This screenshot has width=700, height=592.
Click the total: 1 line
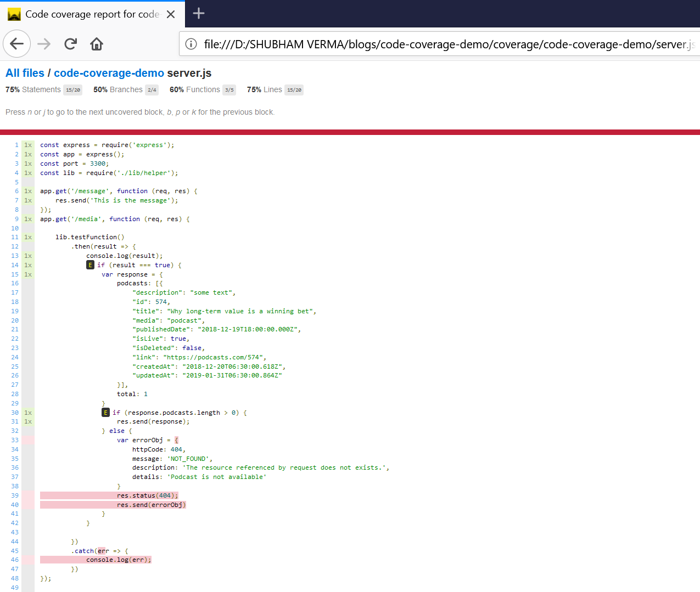pos(132,394)
